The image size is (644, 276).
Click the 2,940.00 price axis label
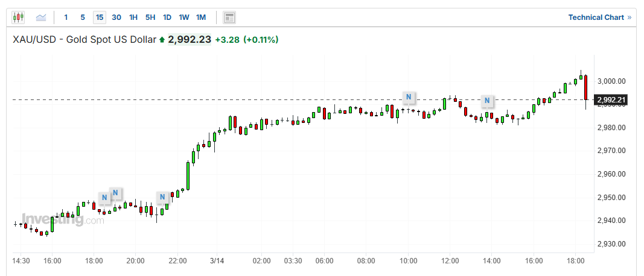tap(612, 221)
